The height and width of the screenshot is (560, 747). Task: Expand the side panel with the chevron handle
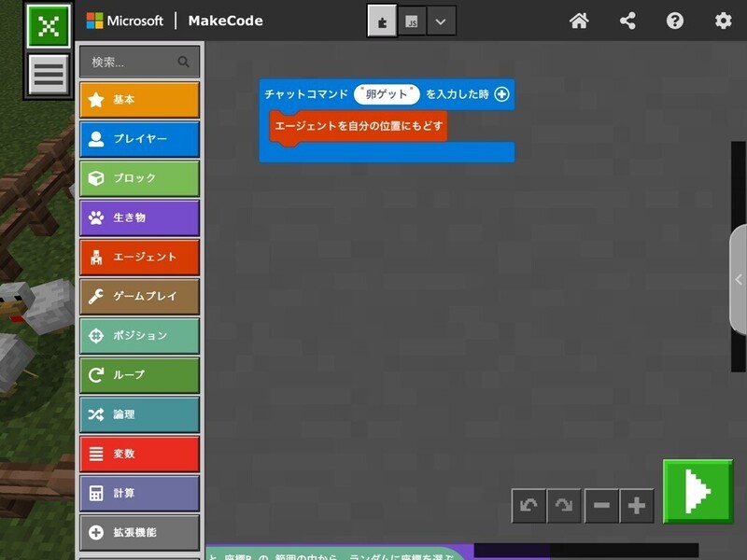point(738,279)
